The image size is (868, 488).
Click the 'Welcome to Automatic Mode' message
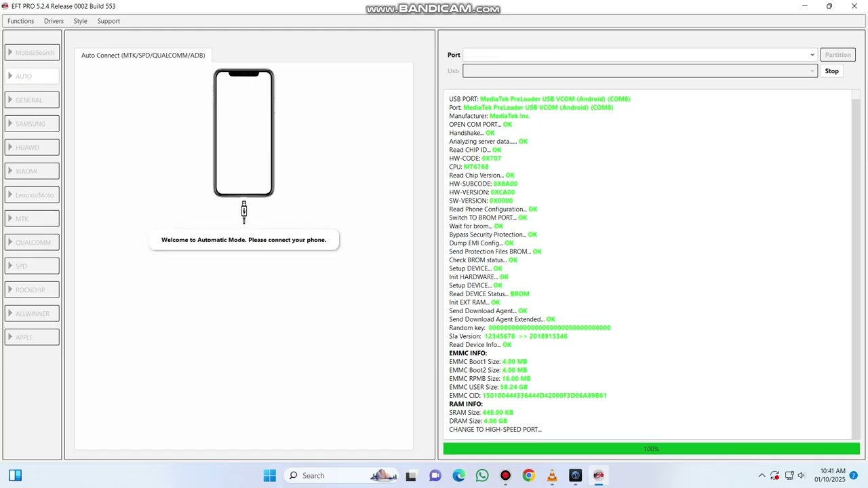[x=243, y=240]
